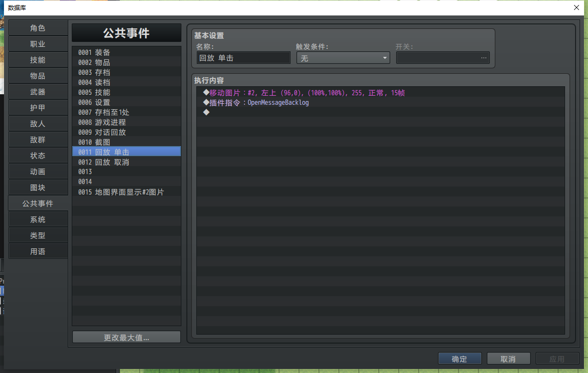
Task: Select common event 0012 回放 取消
Action: pos(127,162)
